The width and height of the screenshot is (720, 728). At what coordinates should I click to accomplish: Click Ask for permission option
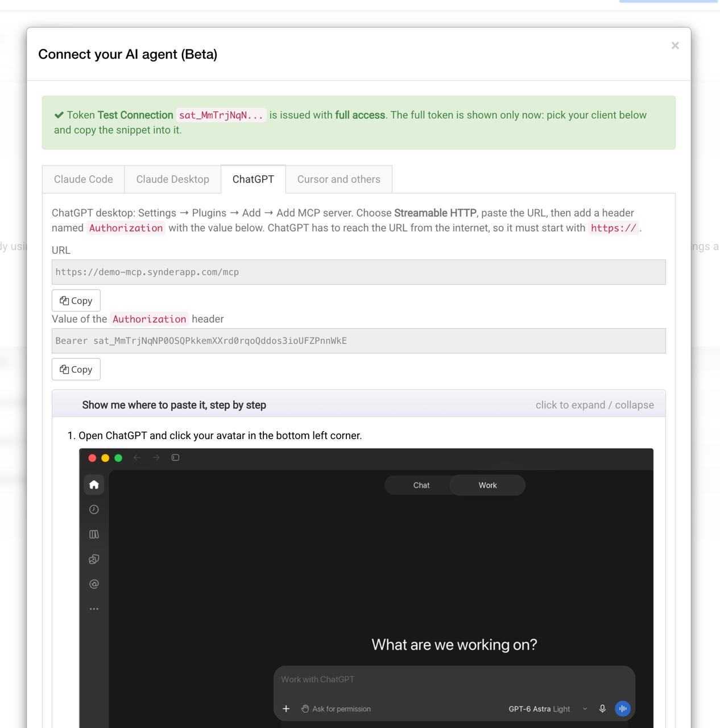(336, 709)
